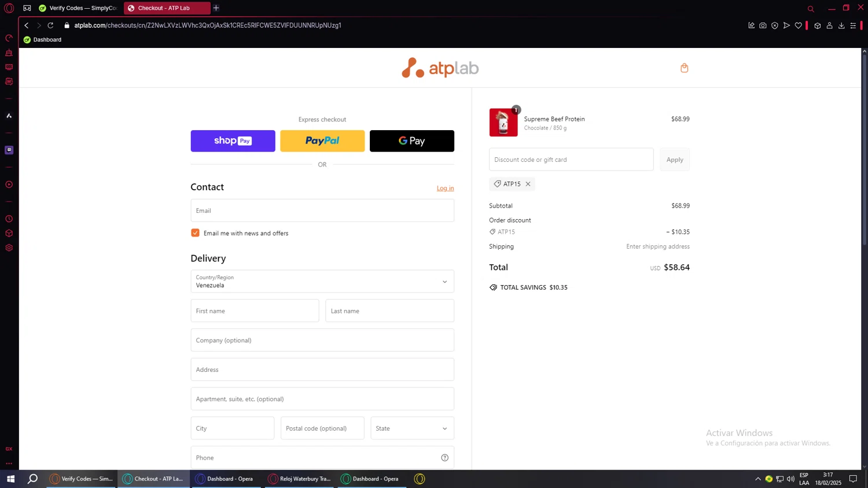This screenshot has width=868, height=488.
Task: Click the ATP Lab logo
Action: coord(440,68)
